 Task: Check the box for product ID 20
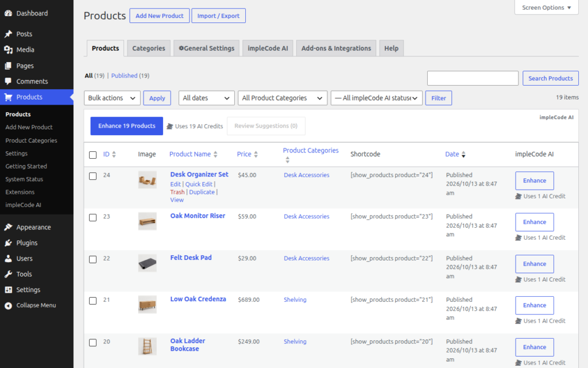[x=92, y=343]
